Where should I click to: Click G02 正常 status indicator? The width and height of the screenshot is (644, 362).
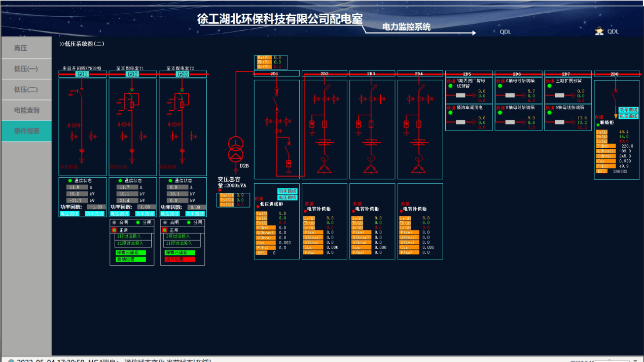(x=114, y=230)
